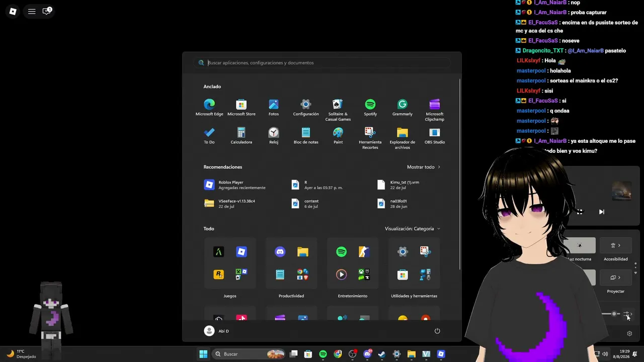Open Bloc de notas
The image size is (644, 362).
(306, 136)
